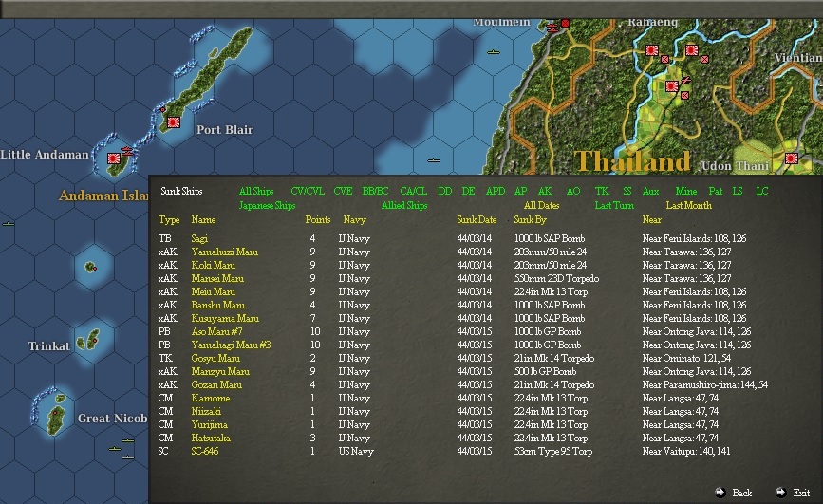Image resolution: width=823 pixels, height=504 pixels.
Task: Open ship entry Aso Maru #7
Action: click(x=216, y=331)
